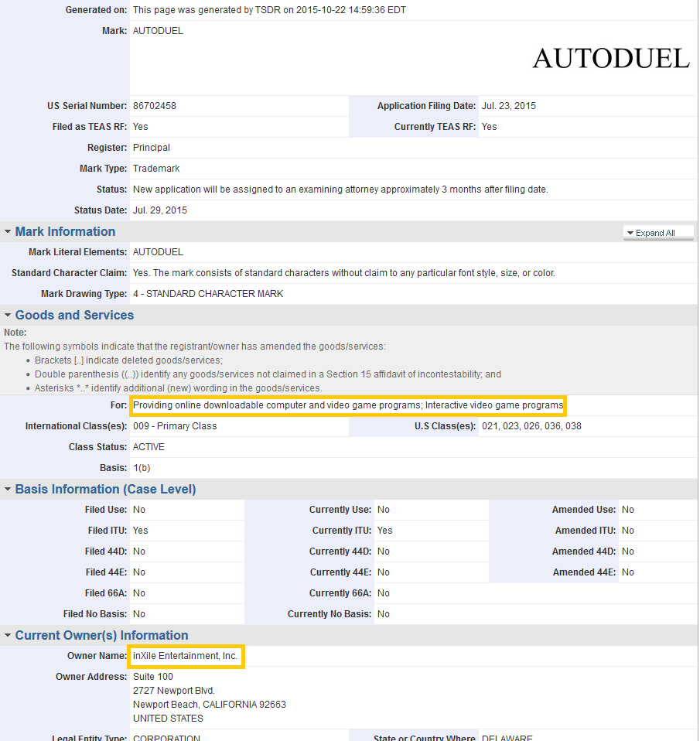Screen dimensions: 700x741
Task: Click Amended 44E value No
Action: click(628, 572)
